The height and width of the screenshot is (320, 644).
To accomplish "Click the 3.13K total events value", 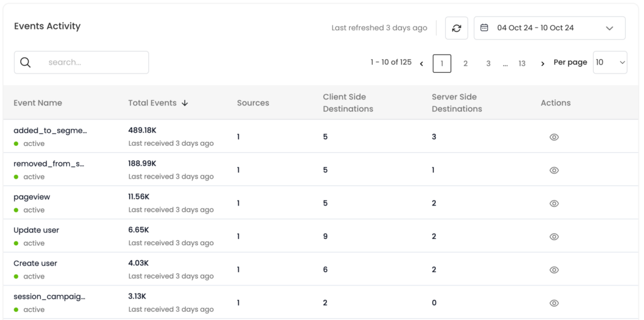I will tap(136, 297).
